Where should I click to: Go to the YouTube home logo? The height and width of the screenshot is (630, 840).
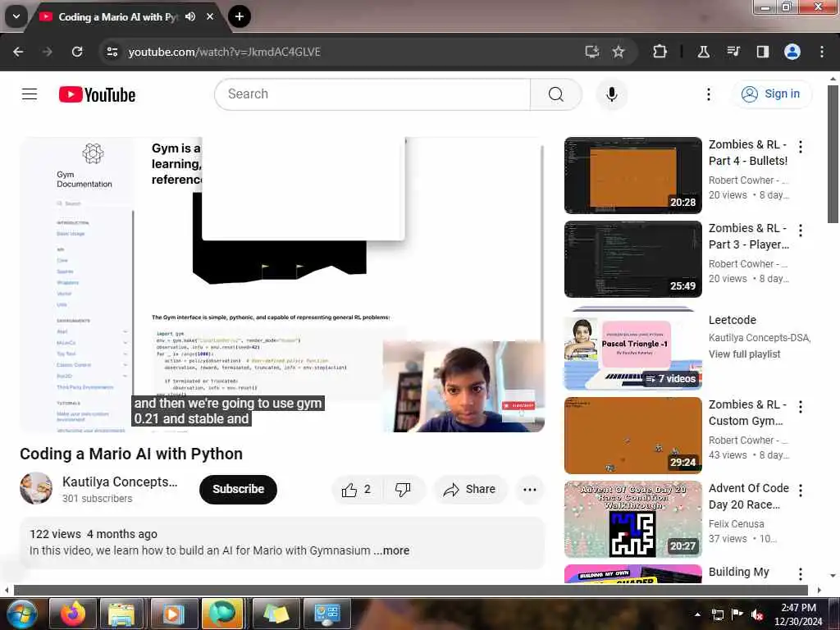tap(97, 95)
